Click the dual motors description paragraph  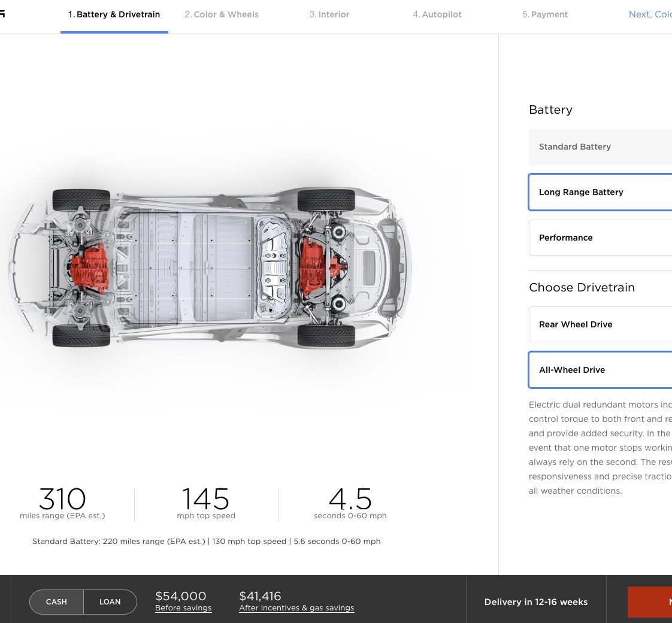point(600,448)
